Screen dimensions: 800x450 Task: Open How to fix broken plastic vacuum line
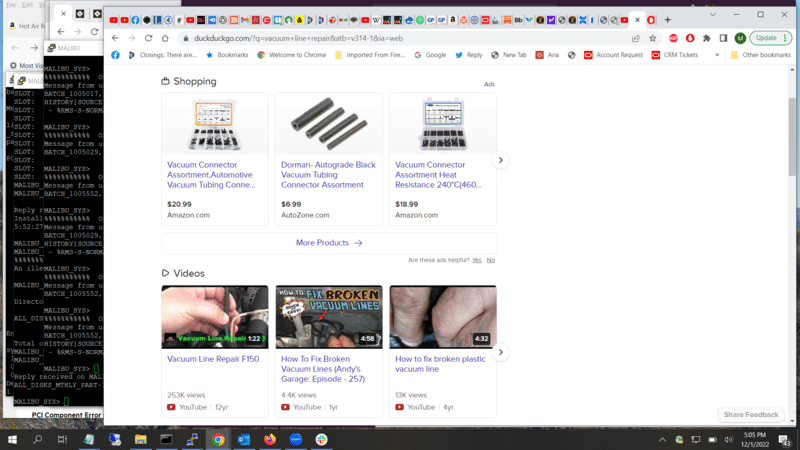(440, 364)
